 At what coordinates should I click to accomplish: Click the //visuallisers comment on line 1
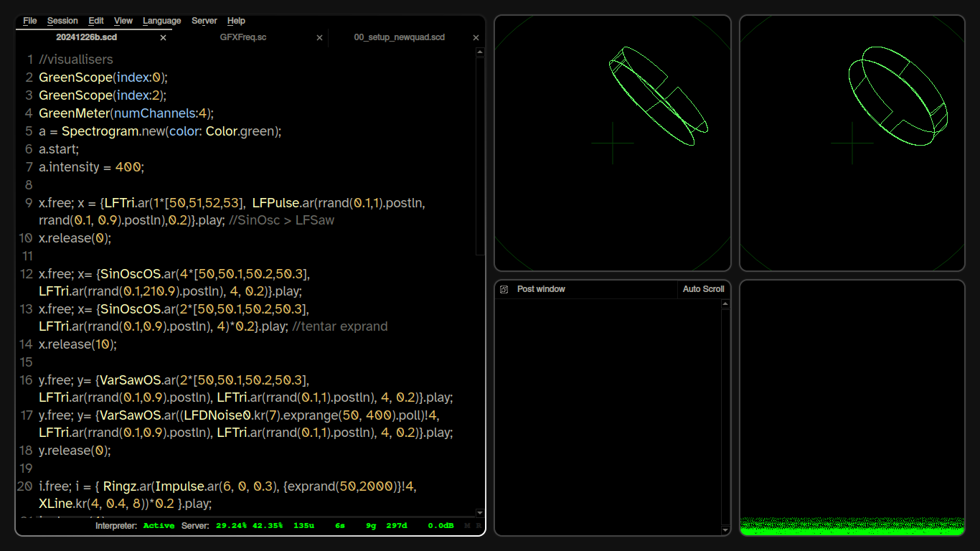pos(76,60)
